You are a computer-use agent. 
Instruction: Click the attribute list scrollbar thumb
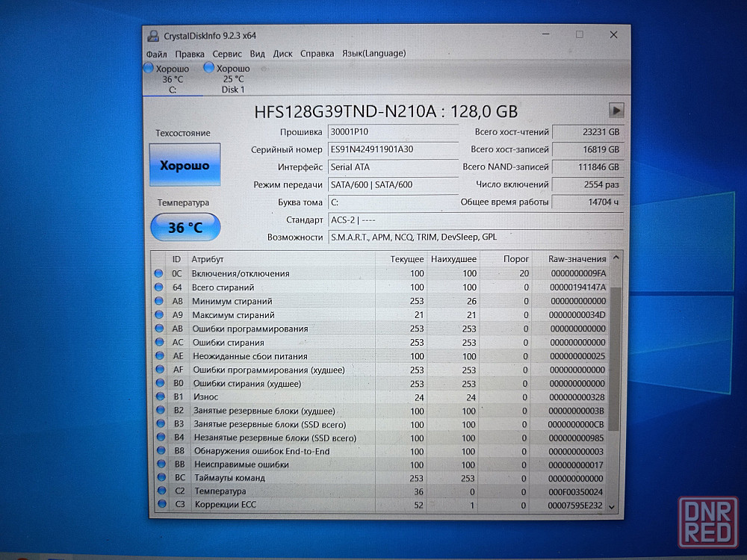coord(615,359)
